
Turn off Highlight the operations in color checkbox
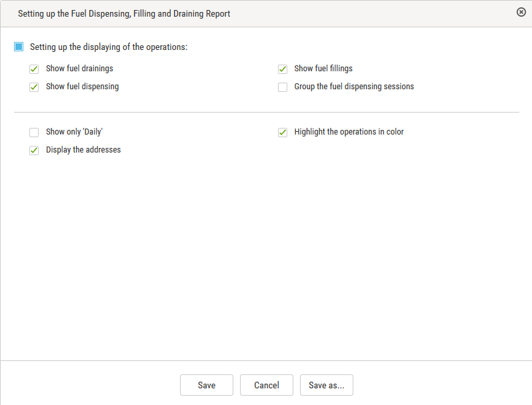(x=283, y=132)
